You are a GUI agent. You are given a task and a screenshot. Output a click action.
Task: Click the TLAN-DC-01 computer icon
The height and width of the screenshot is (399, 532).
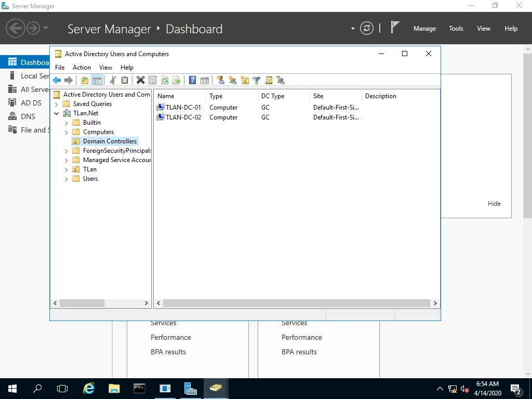tap(160, 107)
